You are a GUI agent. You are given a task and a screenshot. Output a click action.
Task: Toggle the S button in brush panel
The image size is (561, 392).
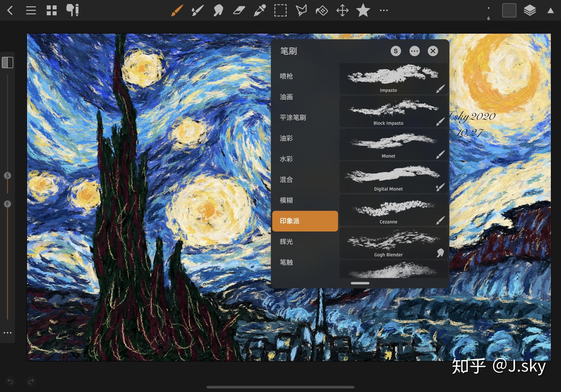(396, 51)
